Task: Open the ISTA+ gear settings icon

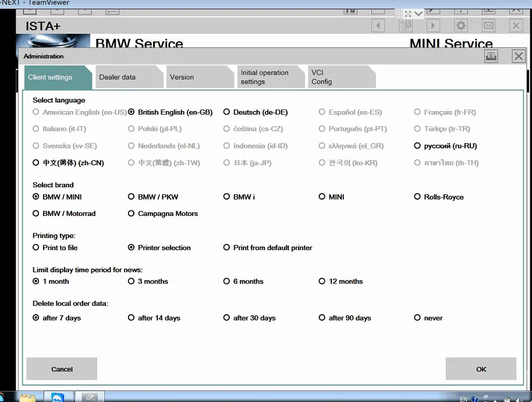Action: pyautogui.click(x=461, y=26)
